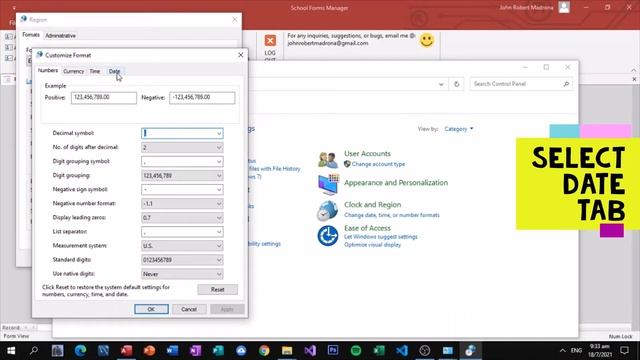Image resolution: width=640 pixels, height=360 pixels.
Task: Open Clock and Region link
Action: (372, 204)
